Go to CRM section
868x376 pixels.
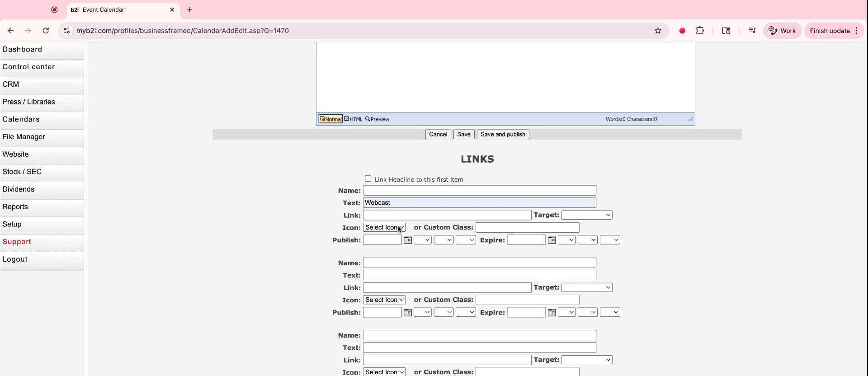[x=42, y=85]
